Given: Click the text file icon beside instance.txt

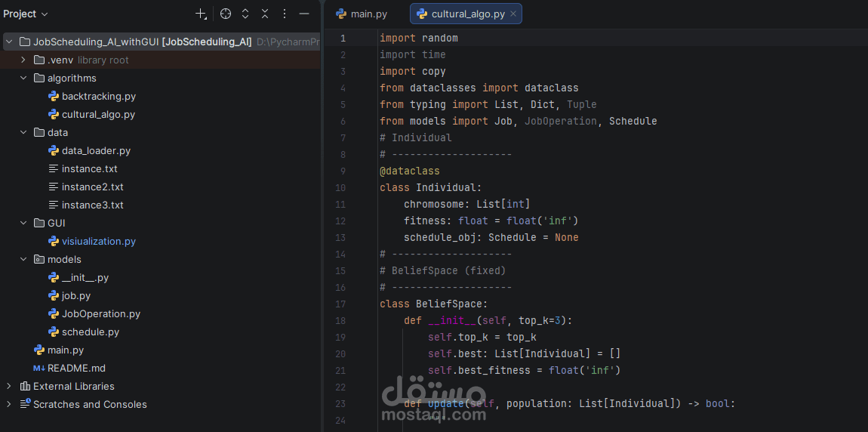Looking at the screenshot, I should [53, 169].
